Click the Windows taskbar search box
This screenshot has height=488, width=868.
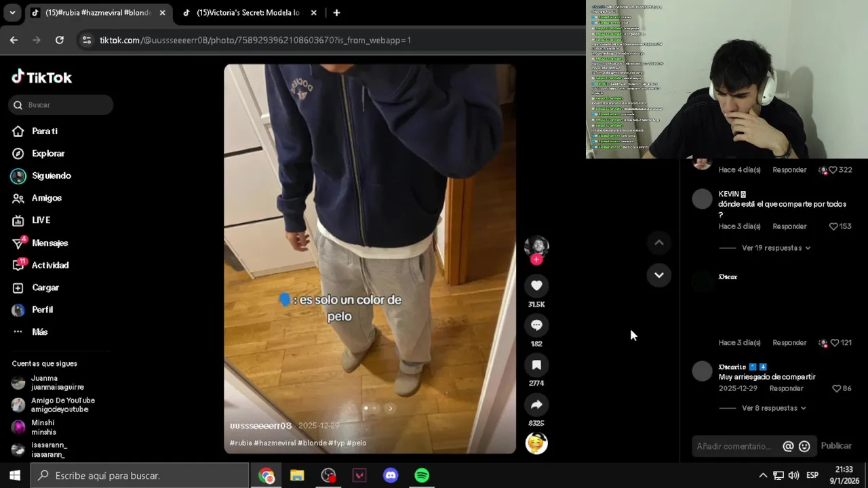tap(140, 476)
